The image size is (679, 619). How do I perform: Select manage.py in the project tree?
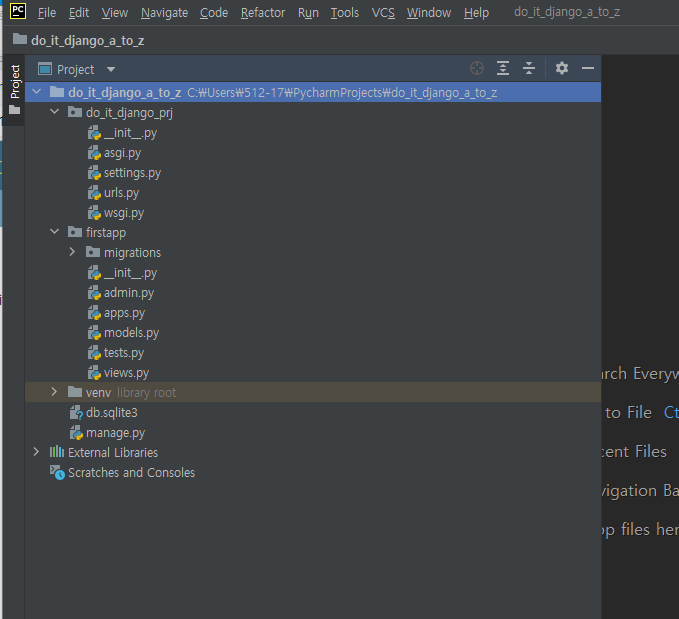(115, 433)
